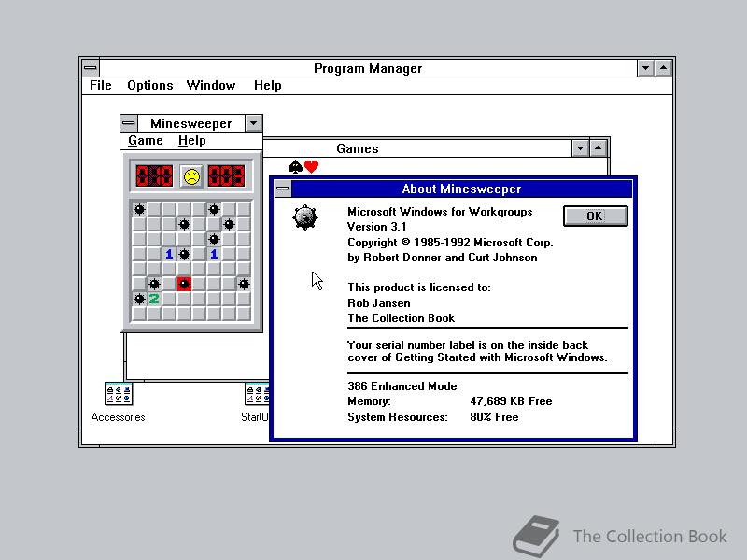Image resolution: width=747 pixels, height=560 pixels.
Task: Click the 'Rob Jansen' licensee name
Action: click(379, 303)
